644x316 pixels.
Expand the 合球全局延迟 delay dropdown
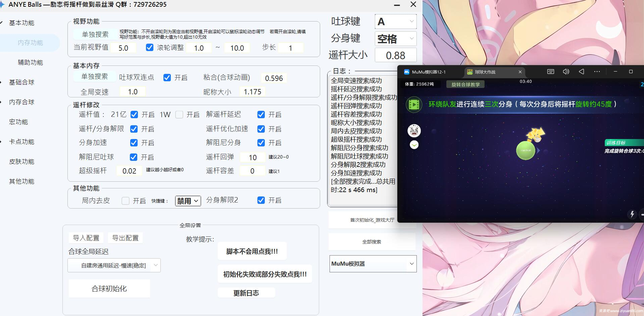click(x=114, y=265)
